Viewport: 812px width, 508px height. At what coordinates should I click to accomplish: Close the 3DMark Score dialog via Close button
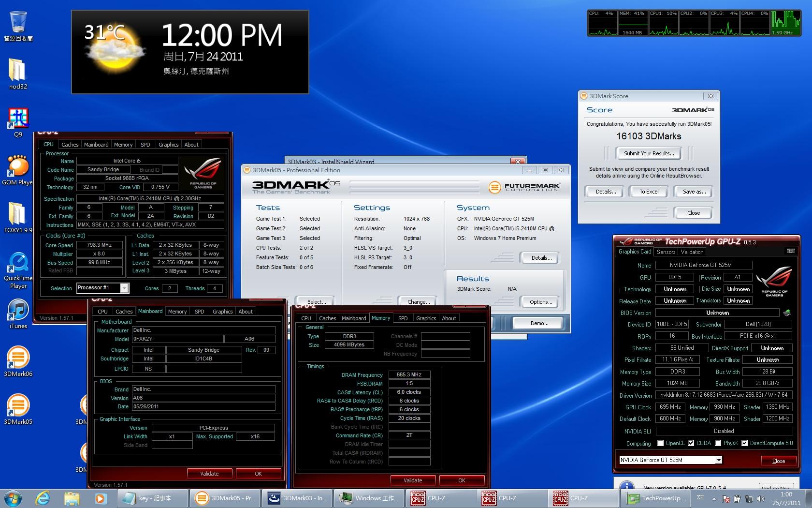pos(693,213)
